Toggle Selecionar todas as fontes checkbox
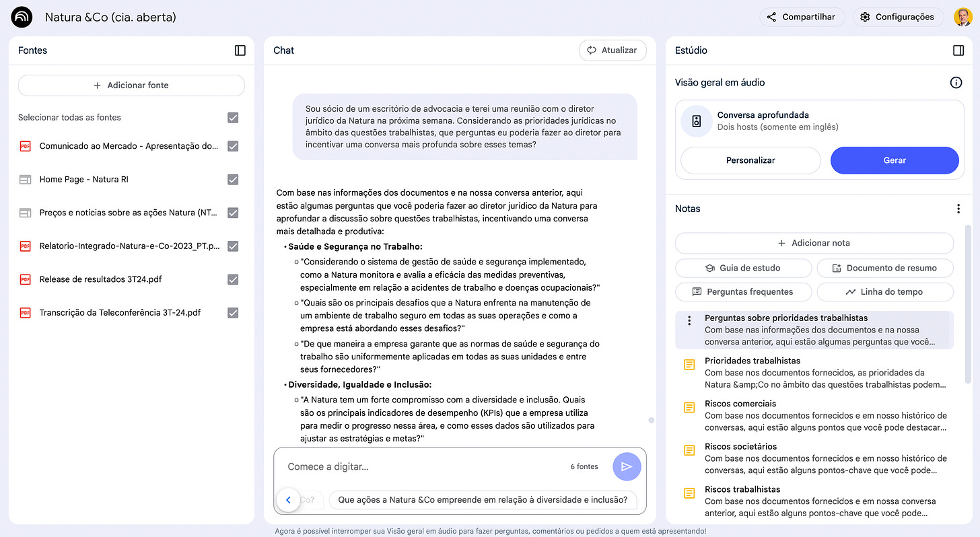Viewport: 980px width, 537px height. [233, 118]
